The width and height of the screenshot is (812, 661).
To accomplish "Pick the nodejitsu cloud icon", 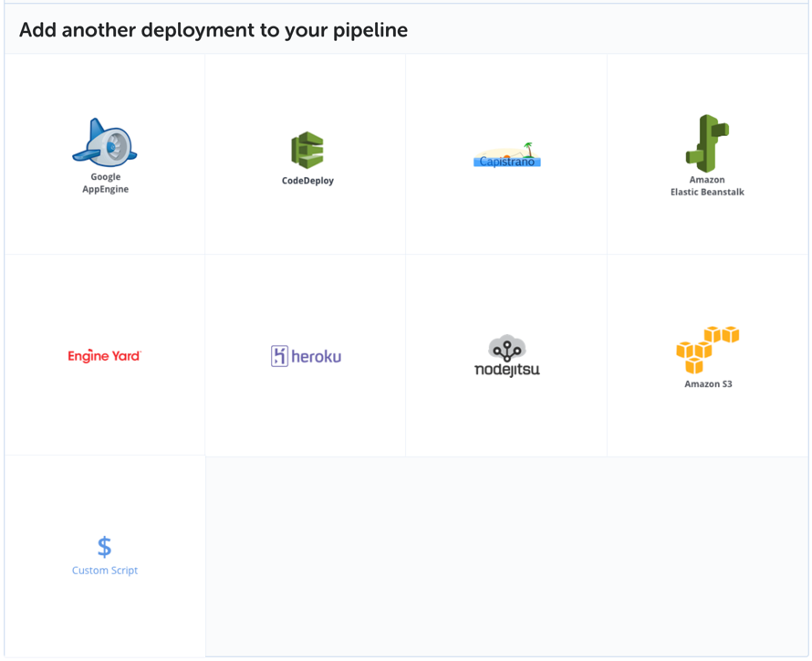I will (x=506, y=348).
